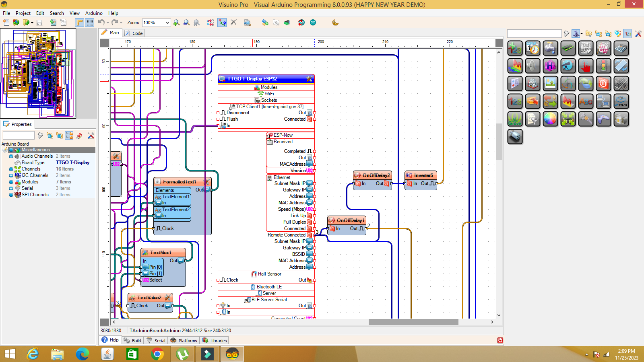The image size is (644, 362).
Task: Open the dropdown arrow beside the Open project icon
Action: coord(32,23)
